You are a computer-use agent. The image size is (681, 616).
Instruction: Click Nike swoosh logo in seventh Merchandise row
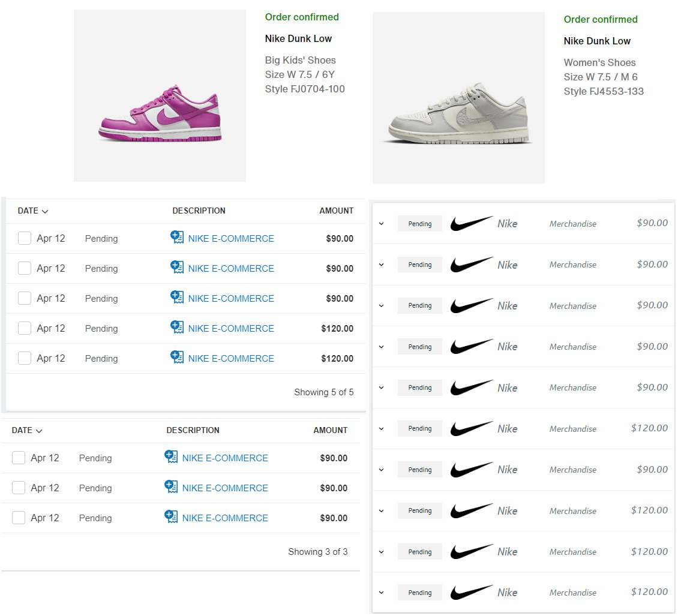(472, 470)
